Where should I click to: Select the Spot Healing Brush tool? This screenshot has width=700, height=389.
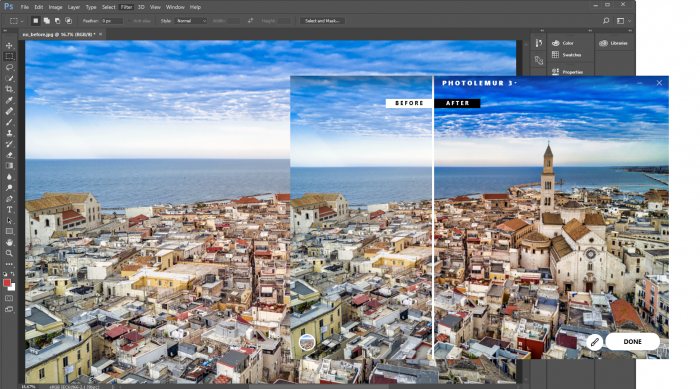(x=9, y=111)
